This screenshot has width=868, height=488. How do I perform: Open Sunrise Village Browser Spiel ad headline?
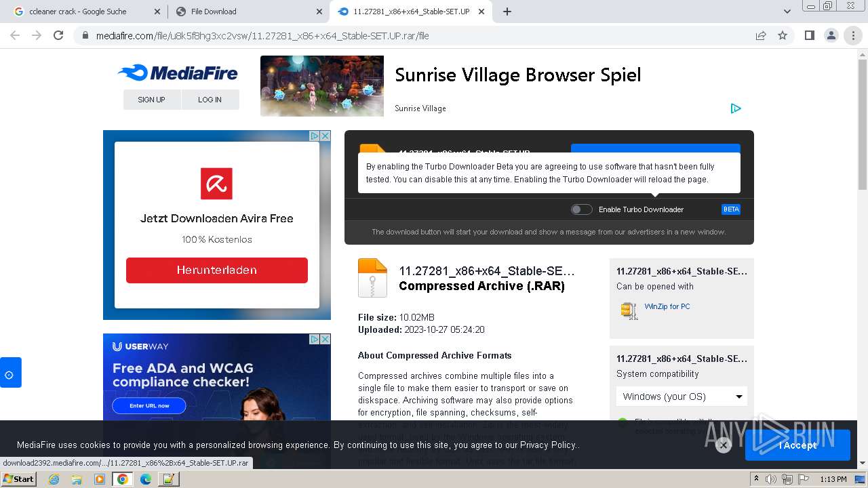(x=518, y=75)
